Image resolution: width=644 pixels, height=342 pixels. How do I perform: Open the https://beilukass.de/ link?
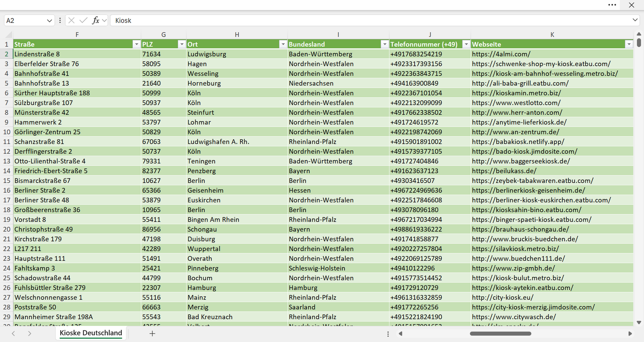coord(504,171)
